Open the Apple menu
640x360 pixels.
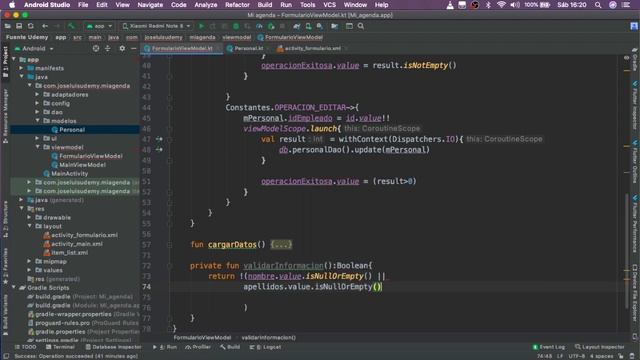pyautogui.click(x=12, y=5)
